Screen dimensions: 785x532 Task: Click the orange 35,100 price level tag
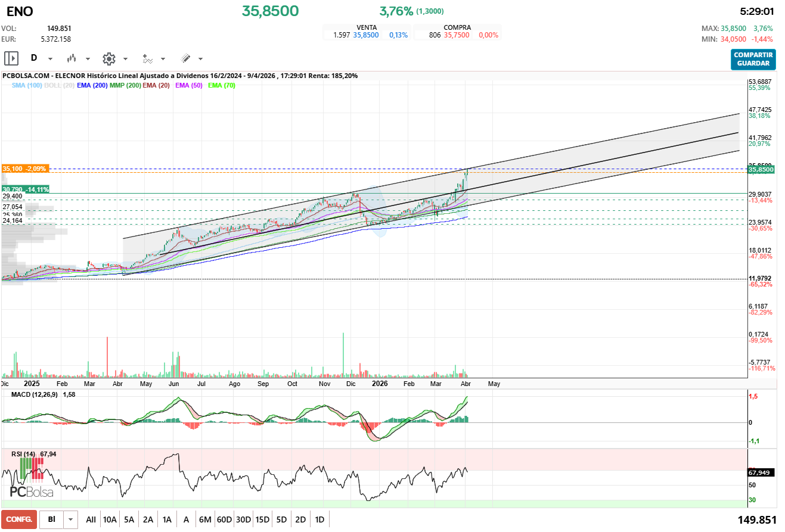[x=25, y=169]
